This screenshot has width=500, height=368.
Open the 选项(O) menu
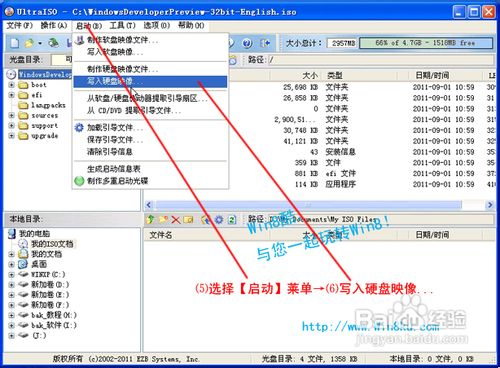pyautogui.click(x=157, y=26)
